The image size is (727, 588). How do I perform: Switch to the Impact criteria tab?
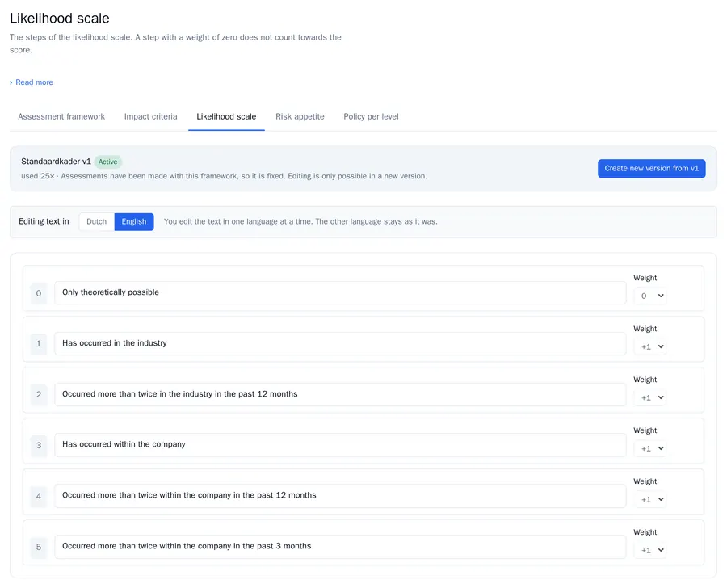151,116
